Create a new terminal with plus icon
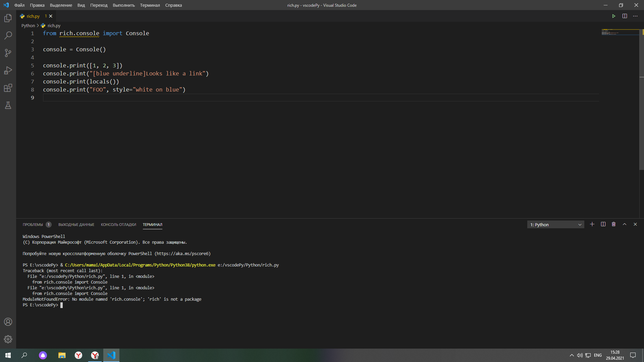Screen dimensions: 644x362 [592, 224]
